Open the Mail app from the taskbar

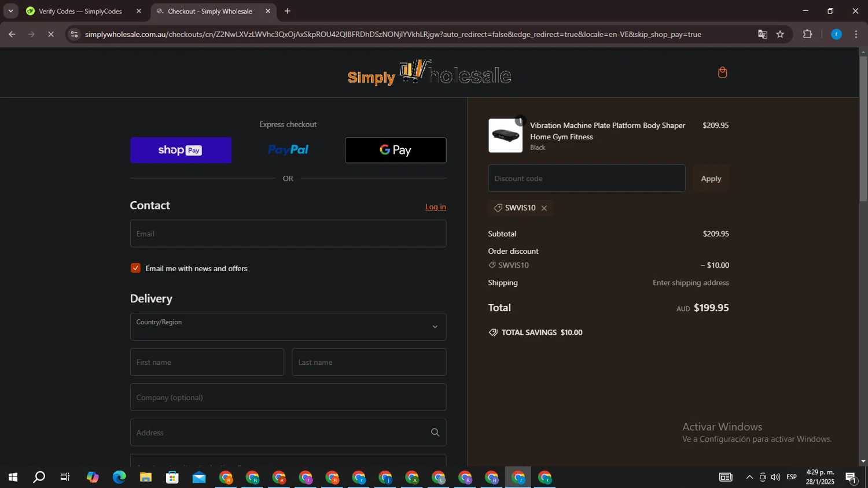(199, 478)
